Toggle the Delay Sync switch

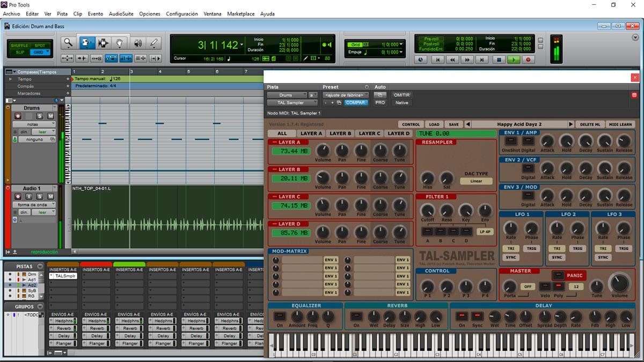tap(477, 316)
